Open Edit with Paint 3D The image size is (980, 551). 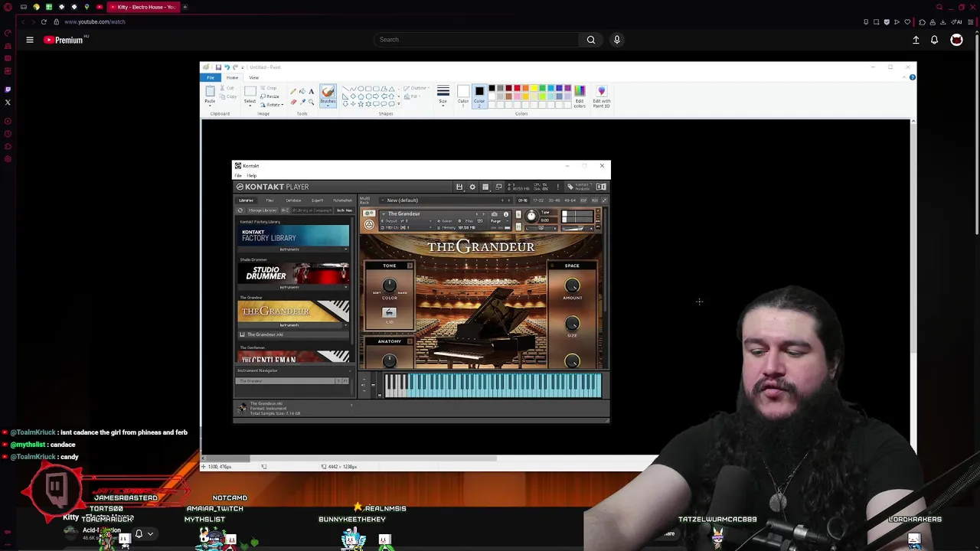601,96
